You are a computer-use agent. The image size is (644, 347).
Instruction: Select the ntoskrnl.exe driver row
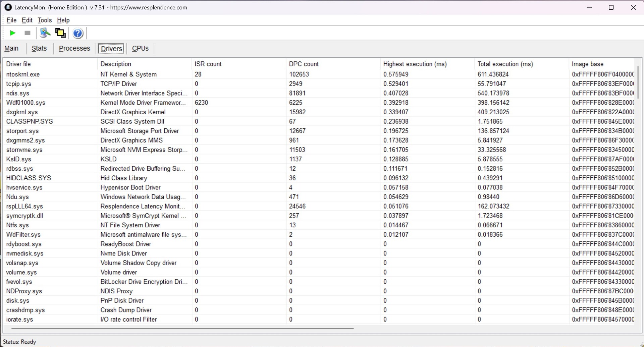tap(23, 74)
